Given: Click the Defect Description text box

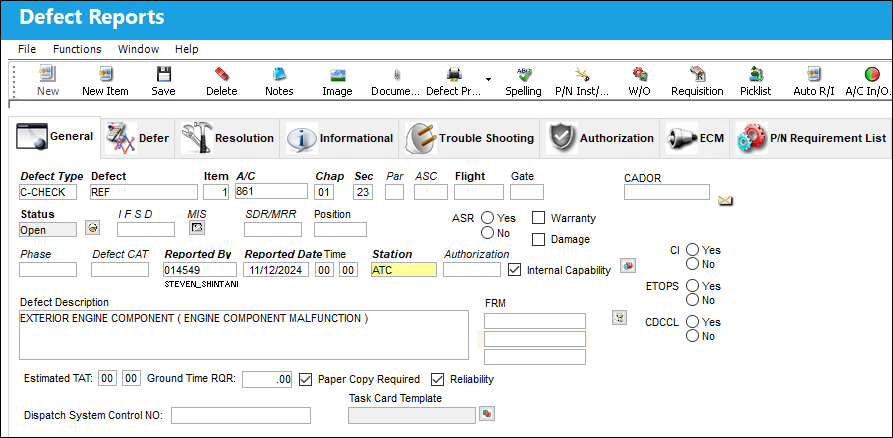Looking at the screenshot, I should [244, 335].
